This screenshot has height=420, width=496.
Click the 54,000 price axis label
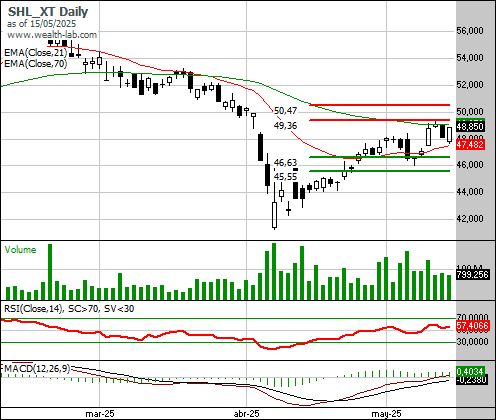click(470, 58)
